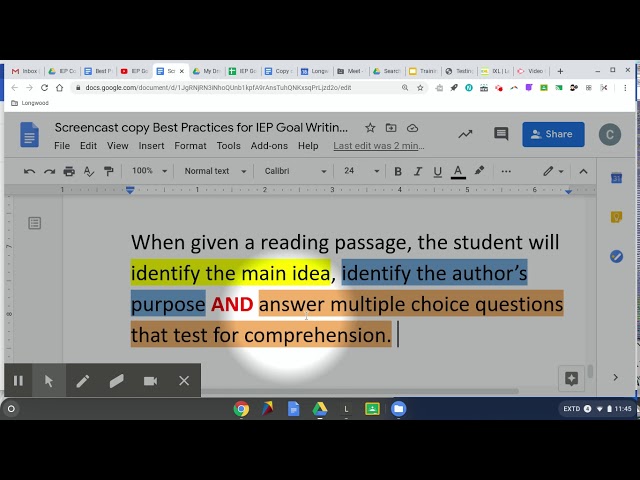The width and height of the screenshot is (640, 480).
Task: Open the Google Docs home icon
Action: coord(29,134)
